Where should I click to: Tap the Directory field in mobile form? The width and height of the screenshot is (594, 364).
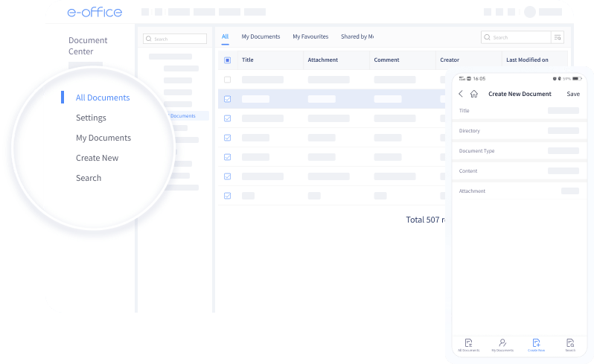[x=519, y=131]
